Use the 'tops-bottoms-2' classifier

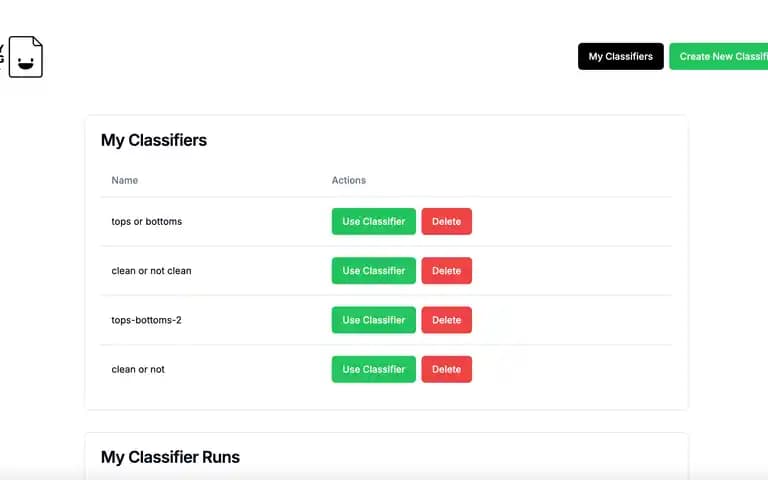pyautogui.click(x=374, y=320)
